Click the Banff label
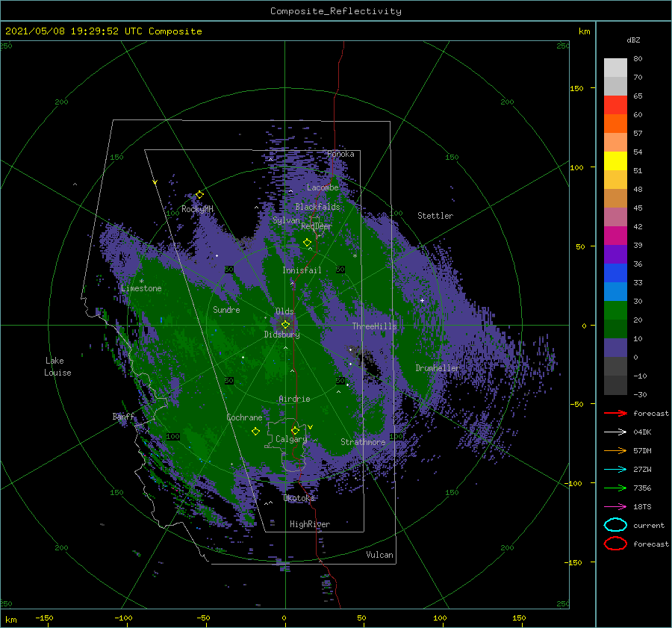The image size is (672, 628). coord(123,416)
